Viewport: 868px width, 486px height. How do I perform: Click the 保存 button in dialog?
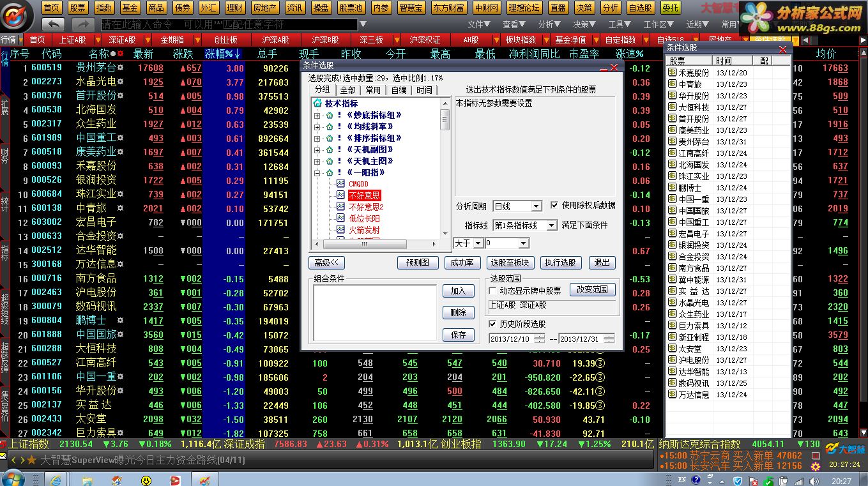tap(459, 334)
